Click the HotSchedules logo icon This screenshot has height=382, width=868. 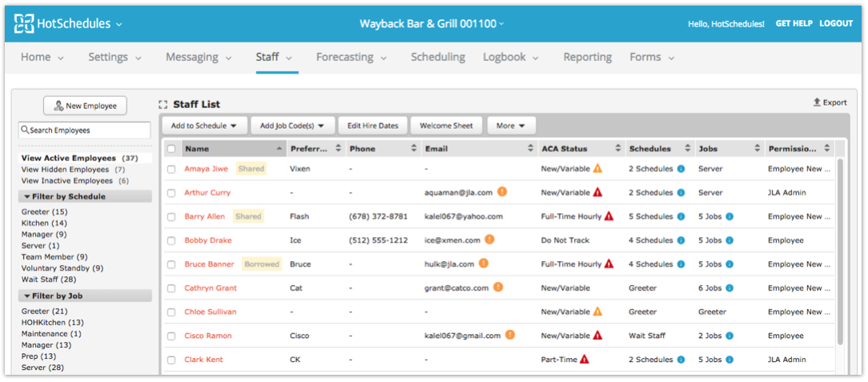24,23
